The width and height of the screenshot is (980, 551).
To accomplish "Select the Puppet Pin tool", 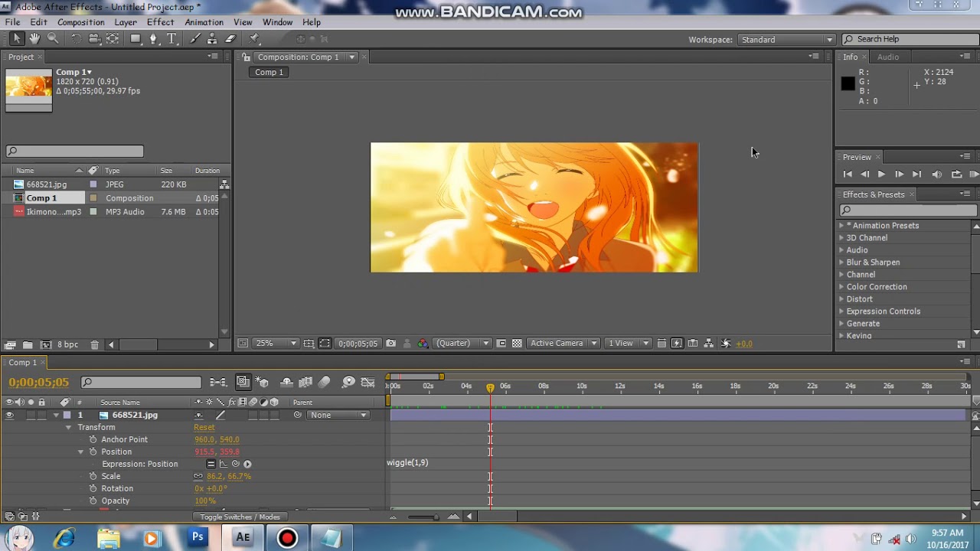I will 254,39.
